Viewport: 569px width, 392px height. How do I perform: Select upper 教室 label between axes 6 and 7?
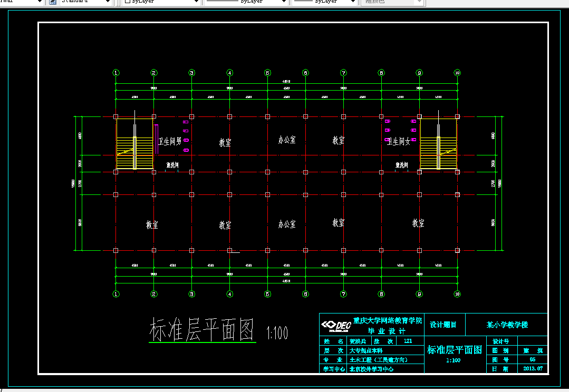click(x=339, y=140)
